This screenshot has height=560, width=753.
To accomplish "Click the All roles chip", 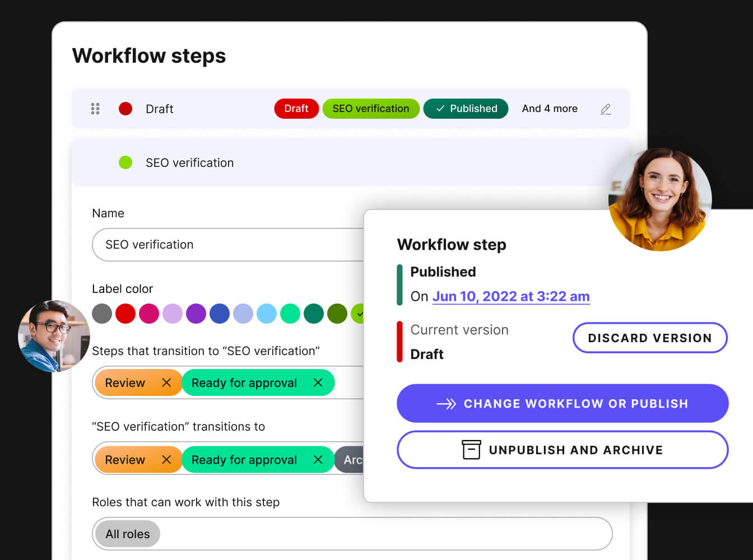I will coord(128,534).
